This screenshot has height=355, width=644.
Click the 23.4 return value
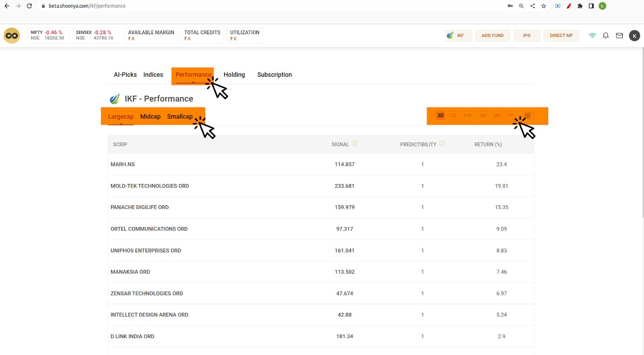point(502,164)
